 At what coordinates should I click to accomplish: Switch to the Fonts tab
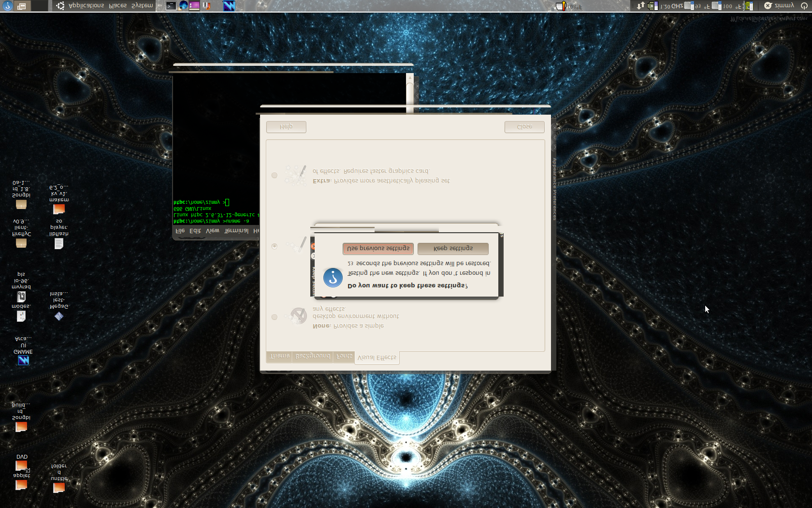[x=344, y=356]
